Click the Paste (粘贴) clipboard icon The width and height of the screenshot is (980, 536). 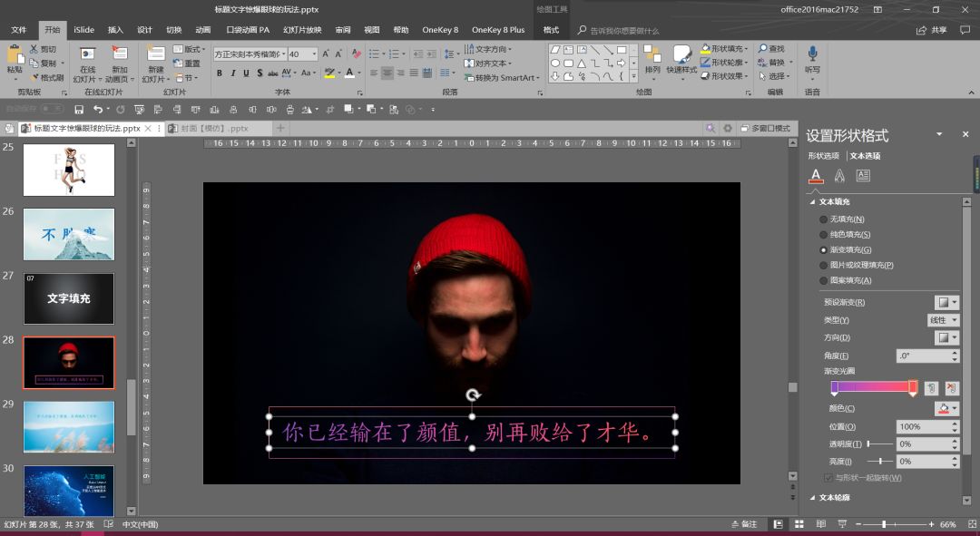point(15,55)
